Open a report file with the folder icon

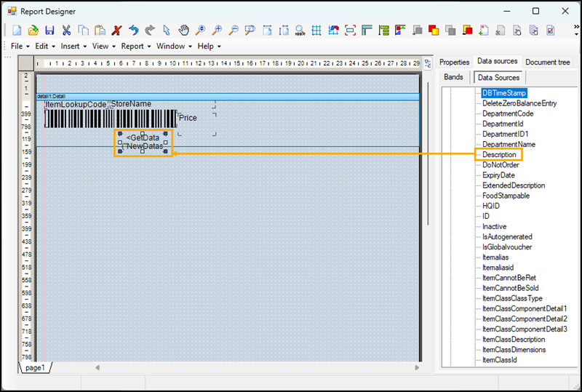[x=33, y=31]
